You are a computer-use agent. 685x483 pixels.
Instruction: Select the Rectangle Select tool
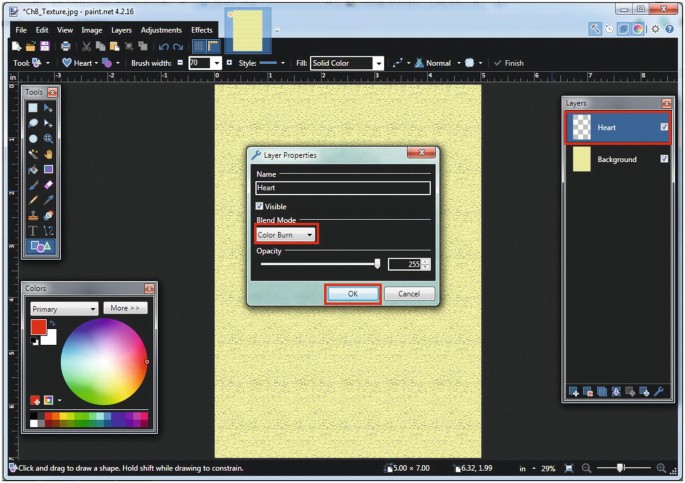click(x=33, y=108)
